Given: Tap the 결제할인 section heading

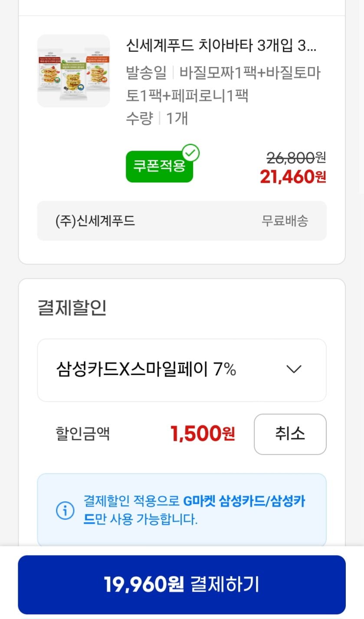Looking at the screenshot, I should [x=72, y=308].
